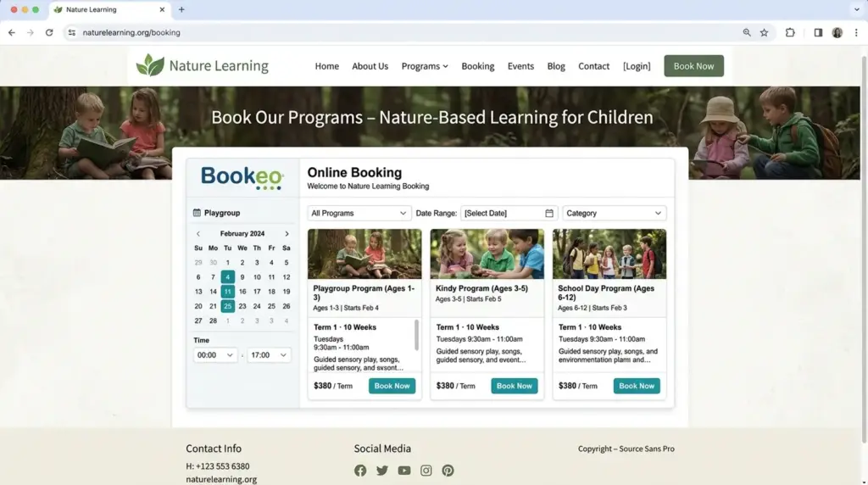Screen dimensions: 868x485
Task: Click the green Book Now header button
Action: coord(693,66)
